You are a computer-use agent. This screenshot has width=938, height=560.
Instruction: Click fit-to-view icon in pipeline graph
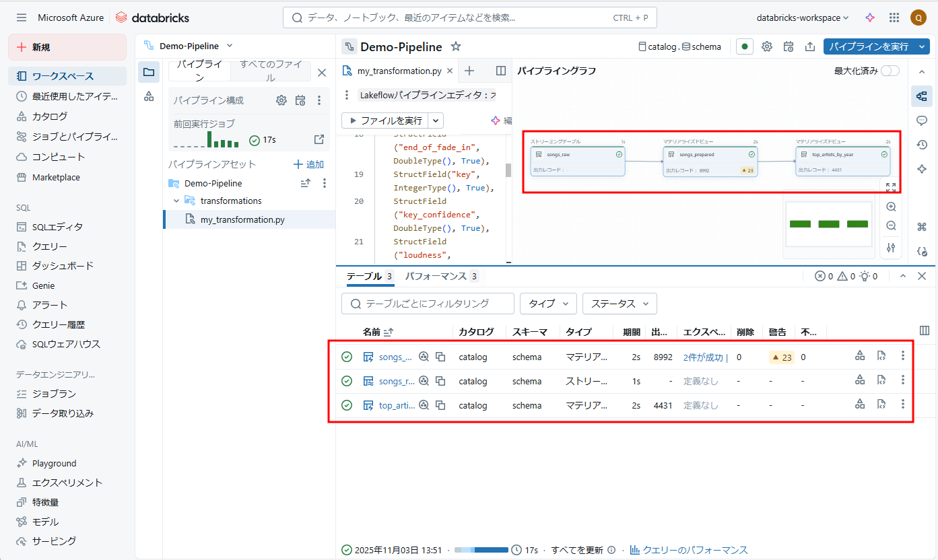click(x=891, y=187)
